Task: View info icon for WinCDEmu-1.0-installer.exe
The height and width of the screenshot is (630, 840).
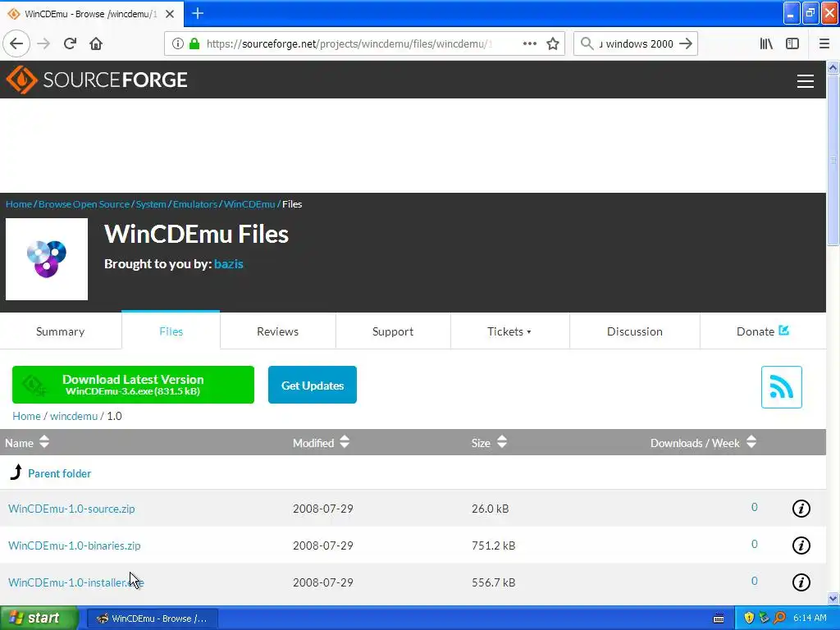Action: (801, 582)
